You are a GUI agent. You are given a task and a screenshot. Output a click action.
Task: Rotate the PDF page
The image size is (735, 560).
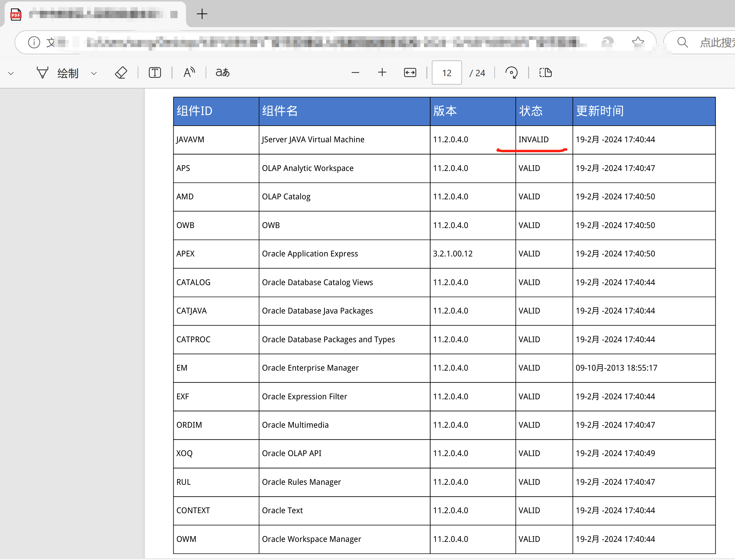512,73
